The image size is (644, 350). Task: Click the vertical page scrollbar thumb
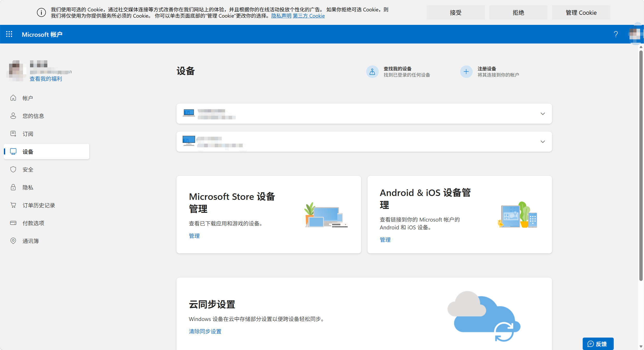click(641, 166)
